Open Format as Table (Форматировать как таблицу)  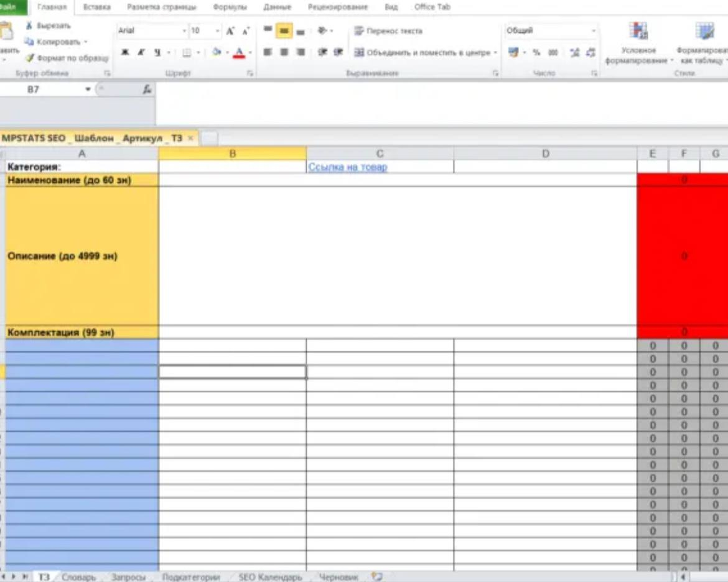pos(704,44)
